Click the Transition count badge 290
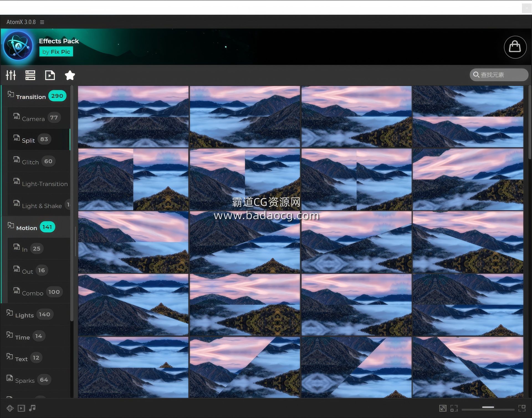532x418 pixels. pos(57,96)
